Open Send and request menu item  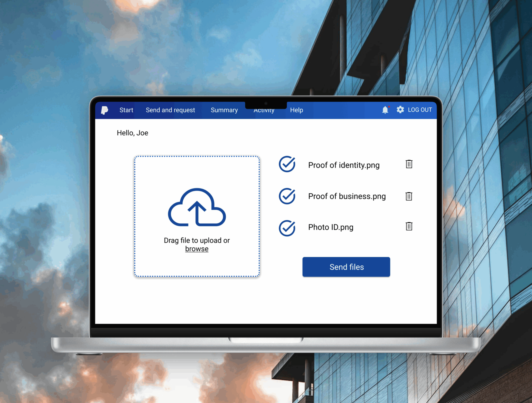170,110
